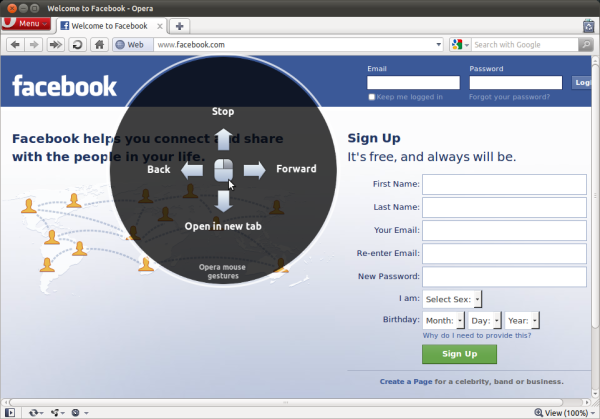Switch to the Welcome to Facebook tab

click(x=109, y=26)
